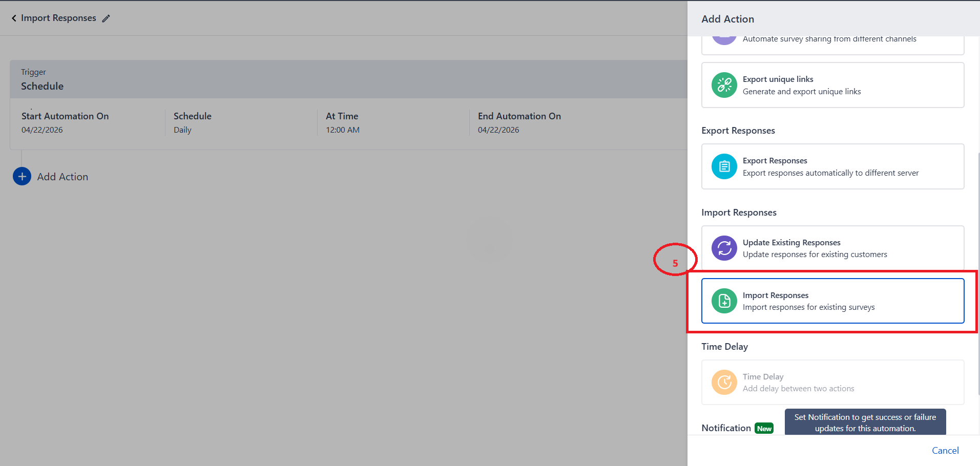Viewport: 980px width, 466px height.
Task: Click the orange Time Delay clock icon
Action: 724,383
